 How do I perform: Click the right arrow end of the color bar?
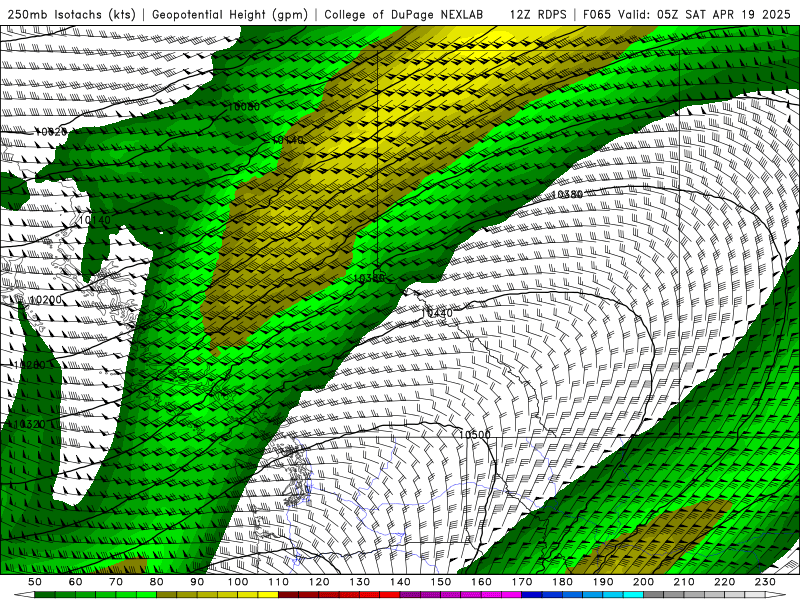(x=776, y=595)
